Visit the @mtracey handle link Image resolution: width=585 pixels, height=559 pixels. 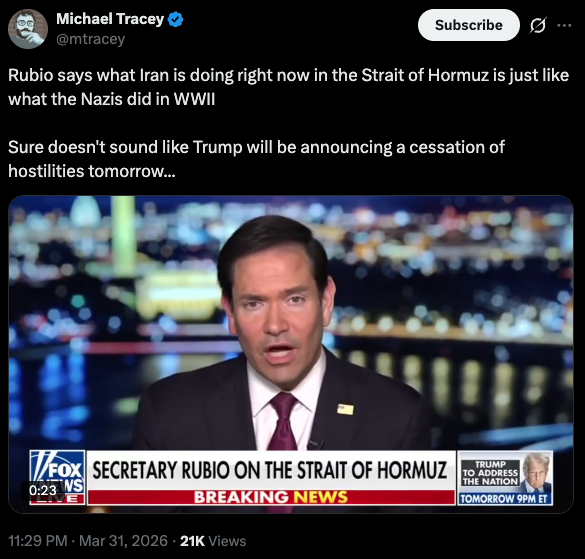[90, 39]
